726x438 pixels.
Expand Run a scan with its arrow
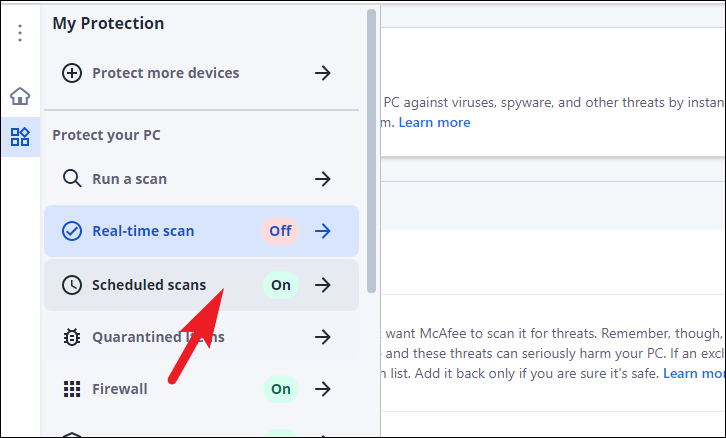pyautogui.click(x=323, y=179)
